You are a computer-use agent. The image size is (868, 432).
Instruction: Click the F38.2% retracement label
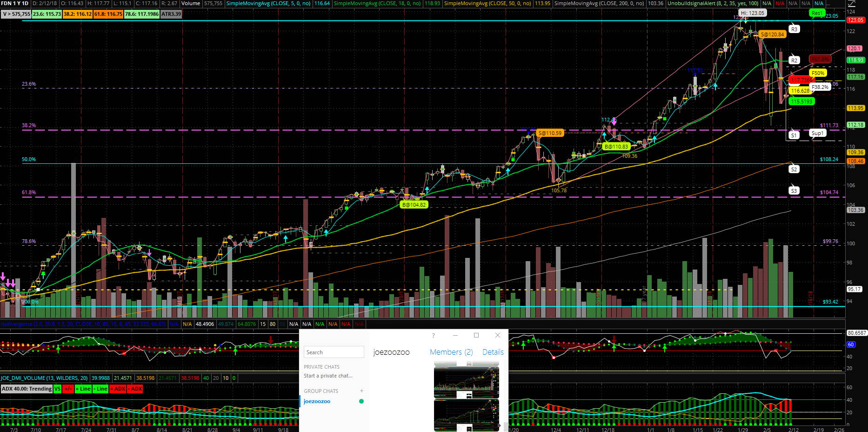820,87
